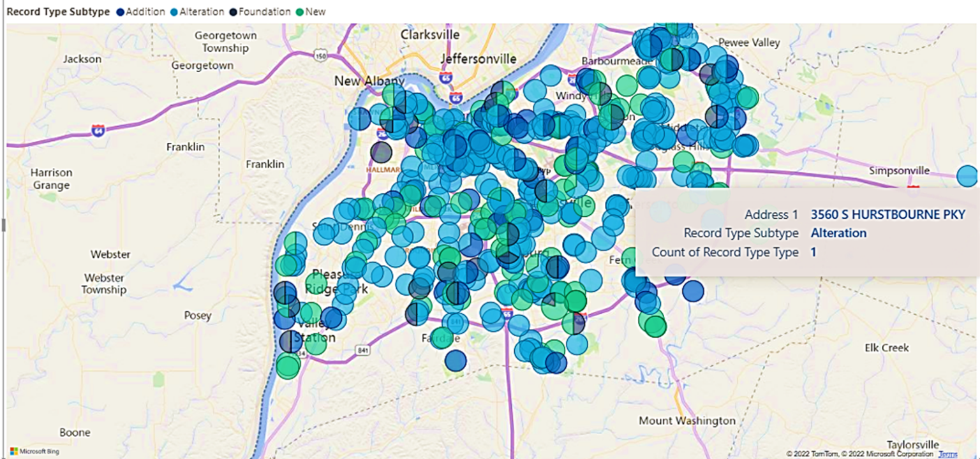Click the route 841 highway shield
The image size is (980, 459).
tap(364, 350)
